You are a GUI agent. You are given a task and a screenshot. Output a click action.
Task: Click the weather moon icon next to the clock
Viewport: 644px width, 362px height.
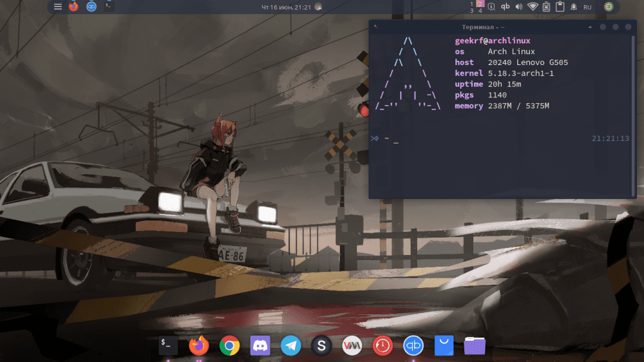[x=318, y=6]
